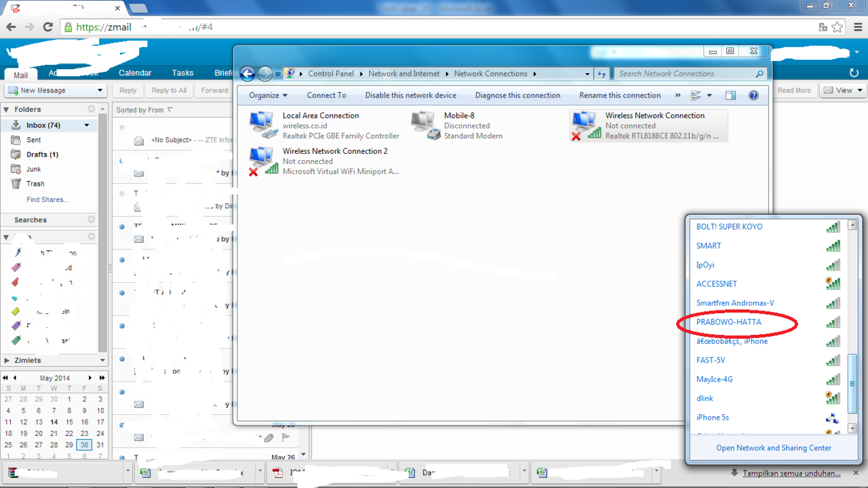Click Explorer window back button
This screenshot has width=868, height=488.
pos(248,74)
